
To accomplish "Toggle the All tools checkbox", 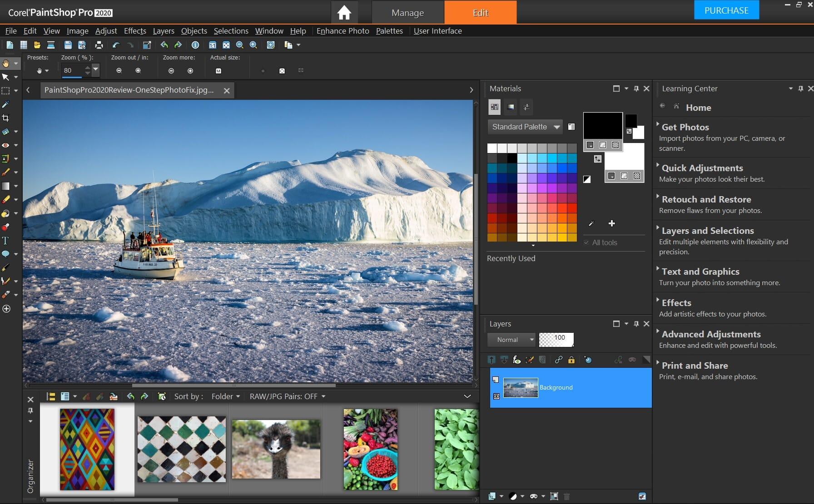I will [586, 242].
